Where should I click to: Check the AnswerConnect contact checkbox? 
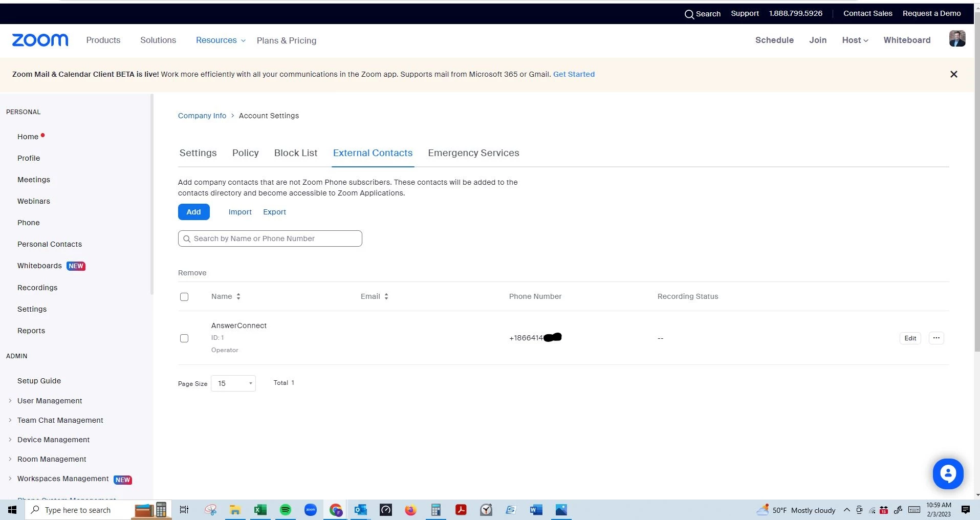click(184, 338)
